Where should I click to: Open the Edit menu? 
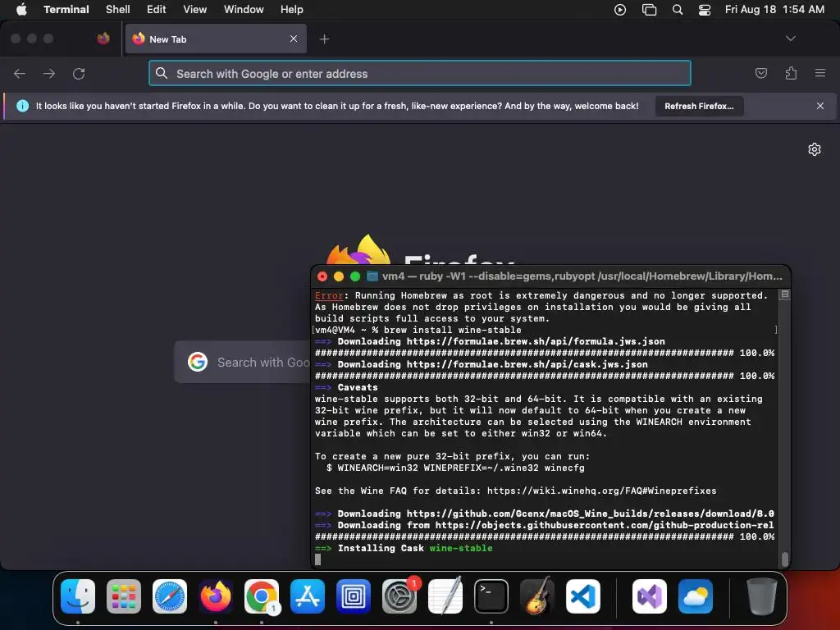pyautogui.click(x=157, y=10)
